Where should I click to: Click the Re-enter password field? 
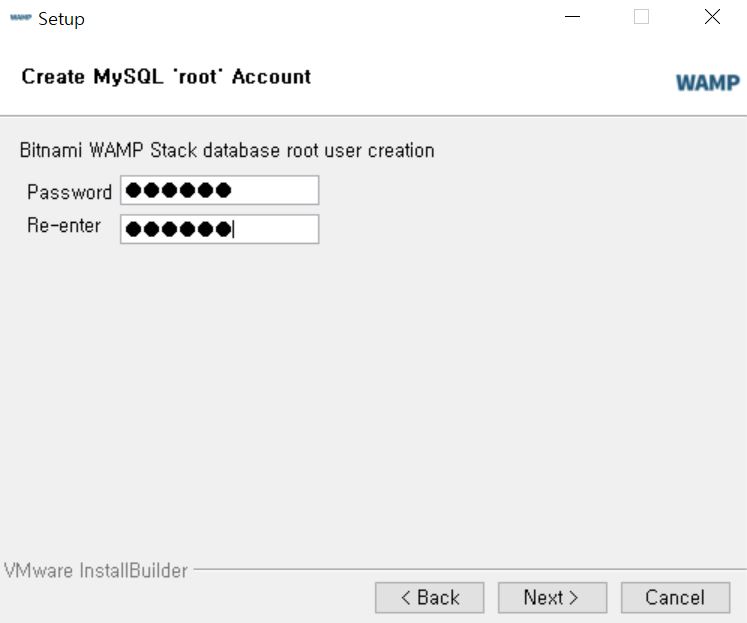(220, 229)
